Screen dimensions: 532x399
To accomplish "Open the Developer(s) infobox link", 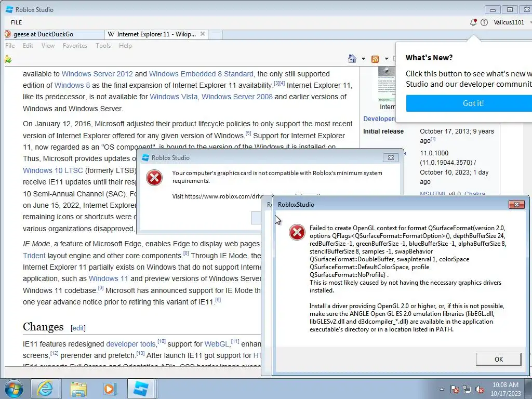I will tap(379, 119).
